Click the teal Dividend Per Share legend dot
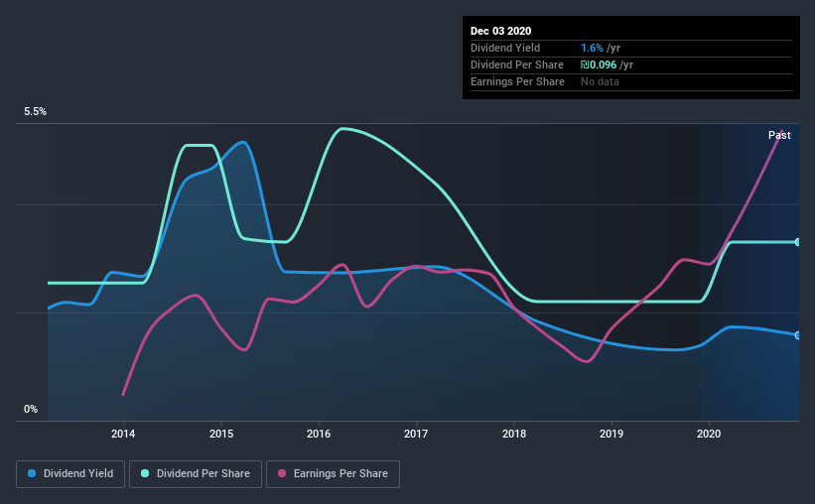Image resolution: width=815 pixels, height=504 pixels. coord(145,473)
